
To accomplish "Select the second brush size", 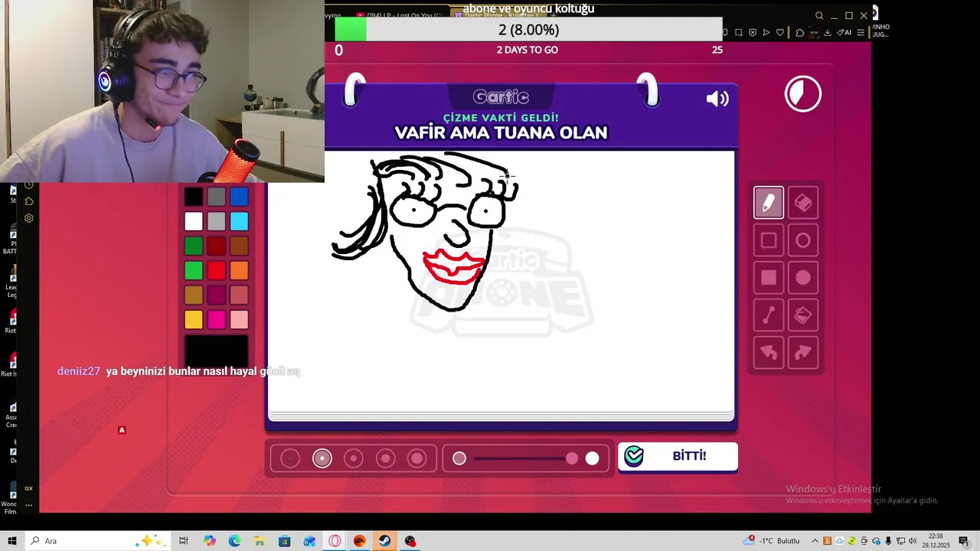I will [322, 458].
